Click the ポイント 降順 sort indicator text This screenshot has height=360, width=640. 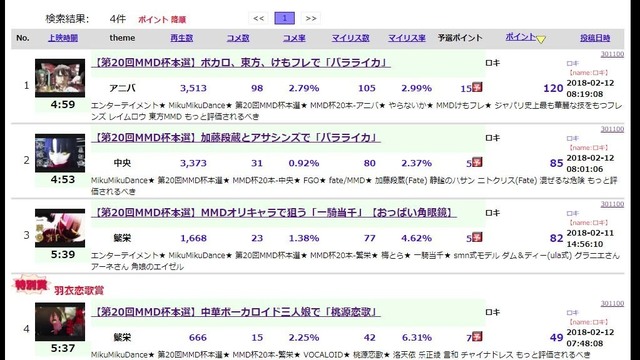coord(162,20)
